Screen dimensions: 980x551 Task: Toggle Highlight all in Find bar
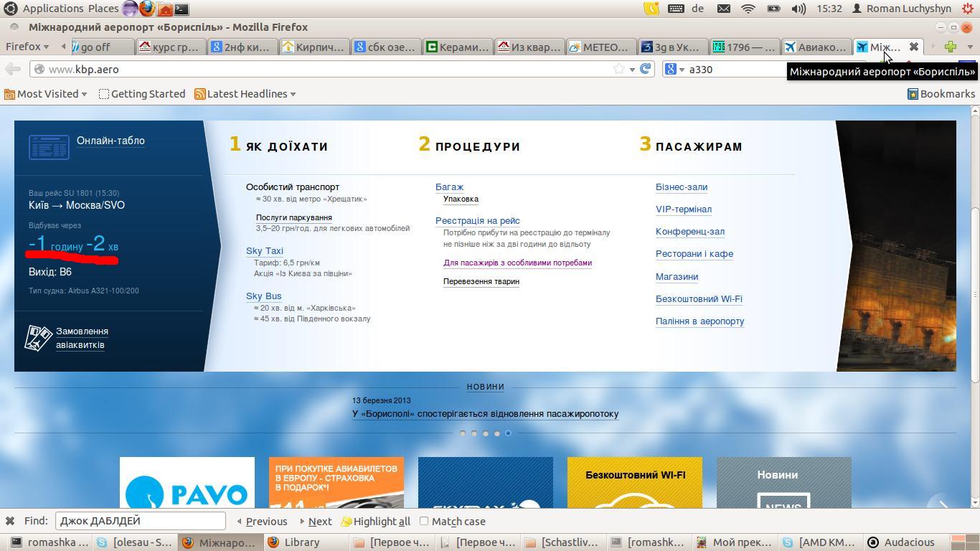375,522
